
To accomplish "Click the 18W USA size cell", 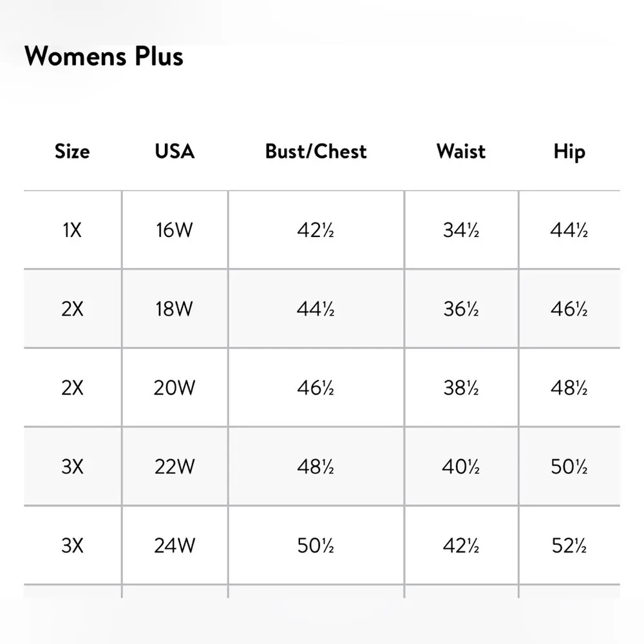I will pyautogui.click(x=175, y=309).
